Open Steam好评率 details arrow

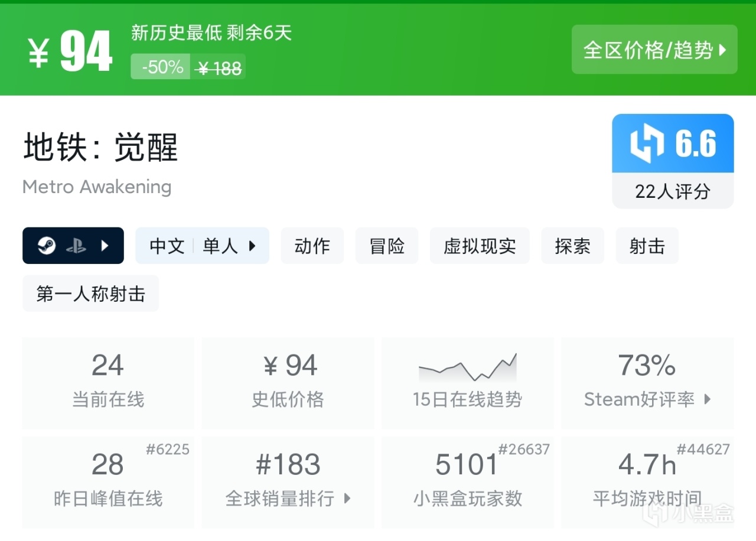(708, 400)
